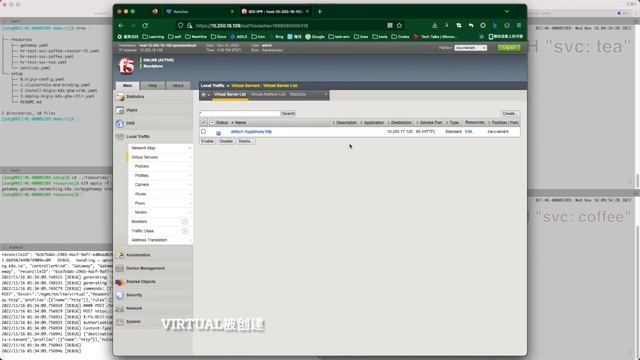The width and height of the screenshot is (640, 360).
Task: Click the Delete button
Action: (245, 141)
